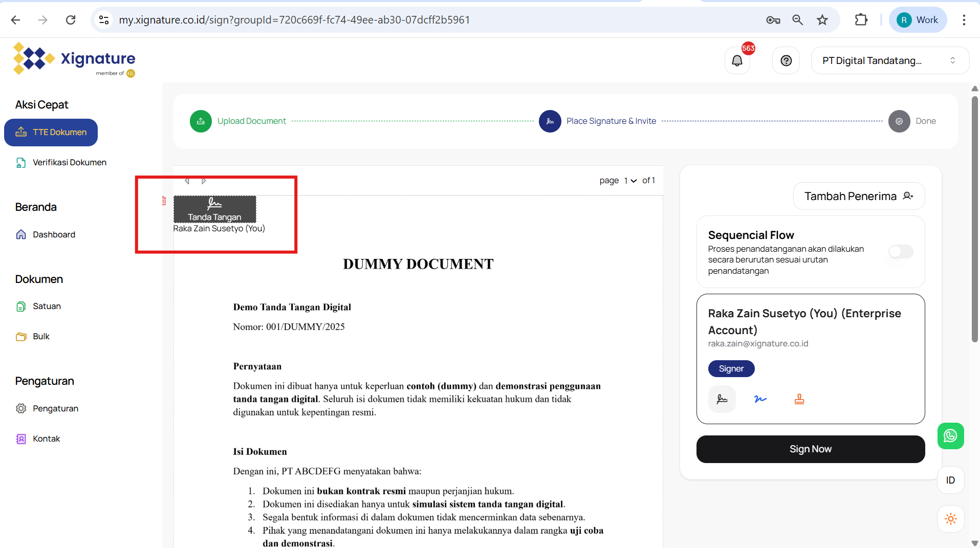
Task: Click the Tambah Penerima button
Action: [x=859, y=196]
